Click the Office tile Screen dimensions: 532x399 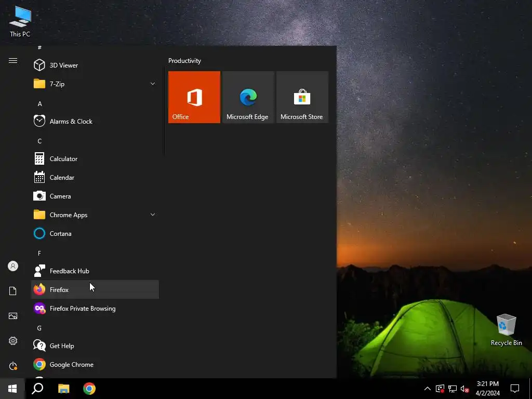[x=194, y=97]
